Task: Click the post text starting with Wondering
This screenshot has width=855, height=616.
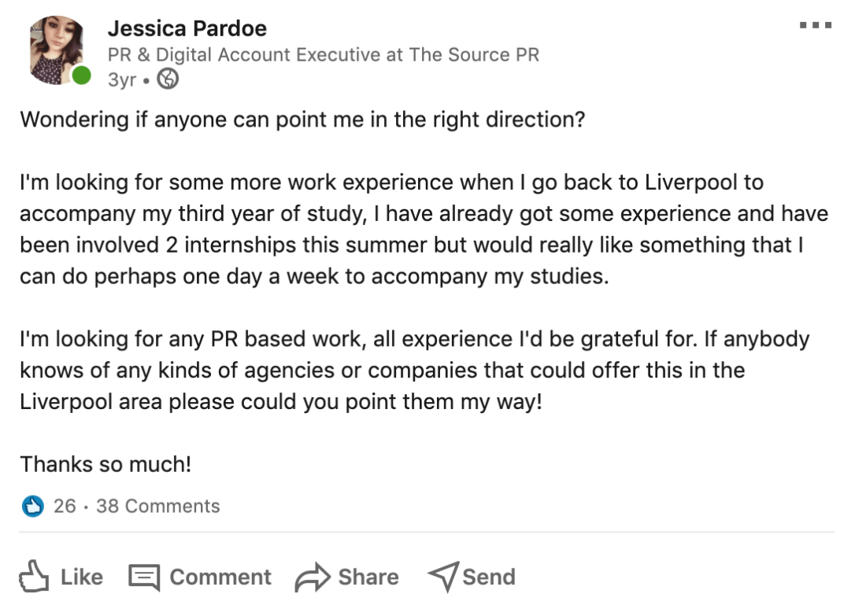Action: click(x=302, y=120)
